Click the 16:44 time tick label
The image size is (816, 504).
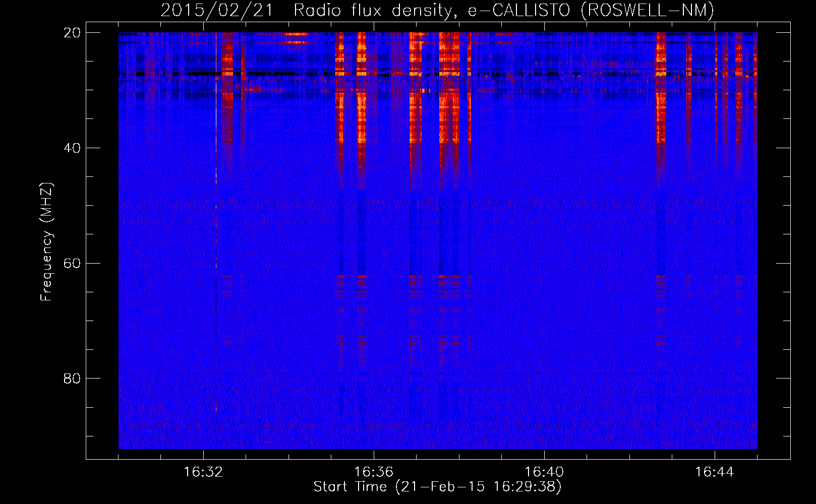pyautogui.click(x=715, y=472)
